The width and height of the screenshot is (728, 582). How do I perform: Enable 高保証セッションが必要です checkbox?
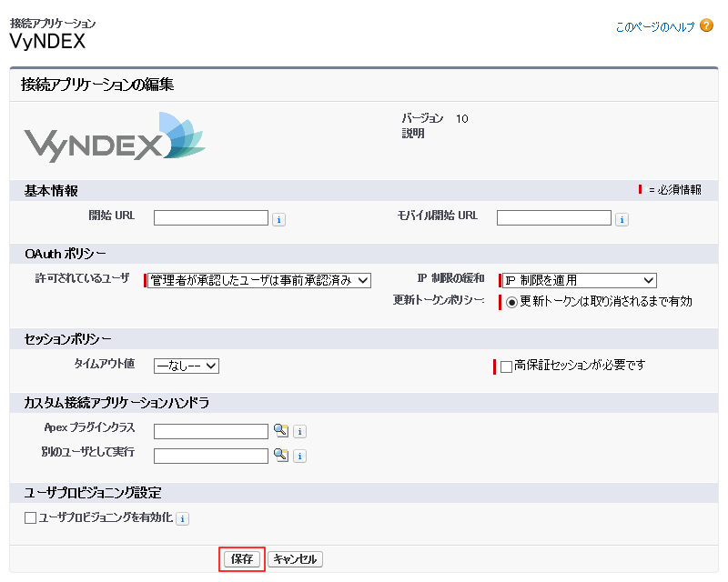pos(507,366)
